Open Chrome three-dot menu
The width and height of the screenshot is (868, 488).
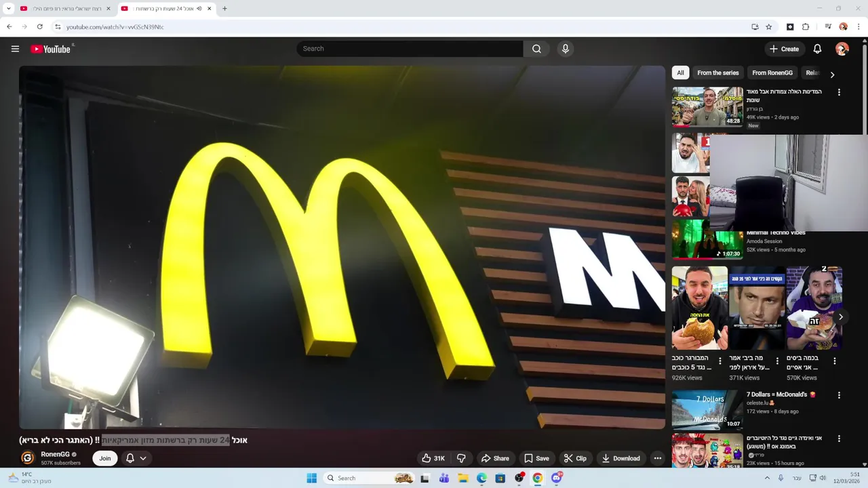pos(858,27)
